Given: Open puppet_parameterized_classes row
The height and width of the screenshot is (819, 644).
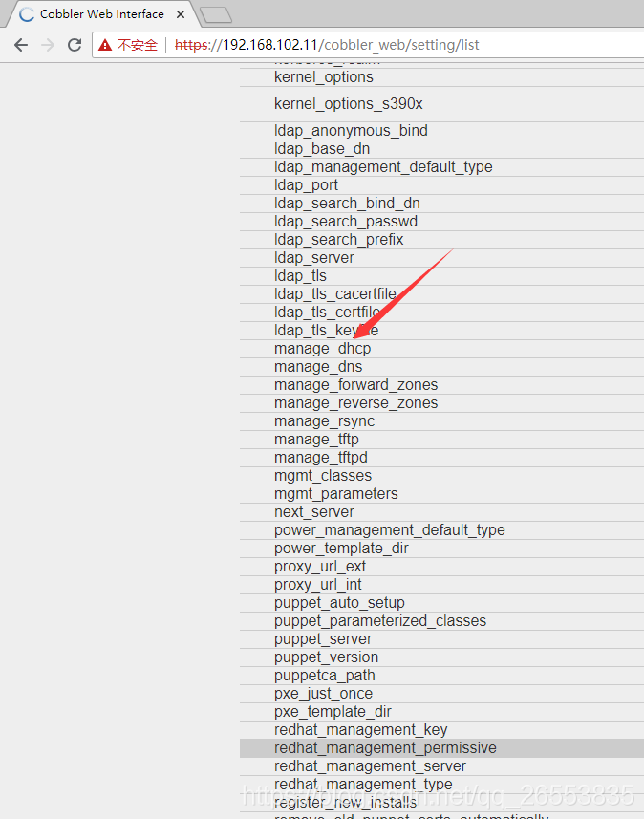Looking at the screenshot, I should click(441, 621).
